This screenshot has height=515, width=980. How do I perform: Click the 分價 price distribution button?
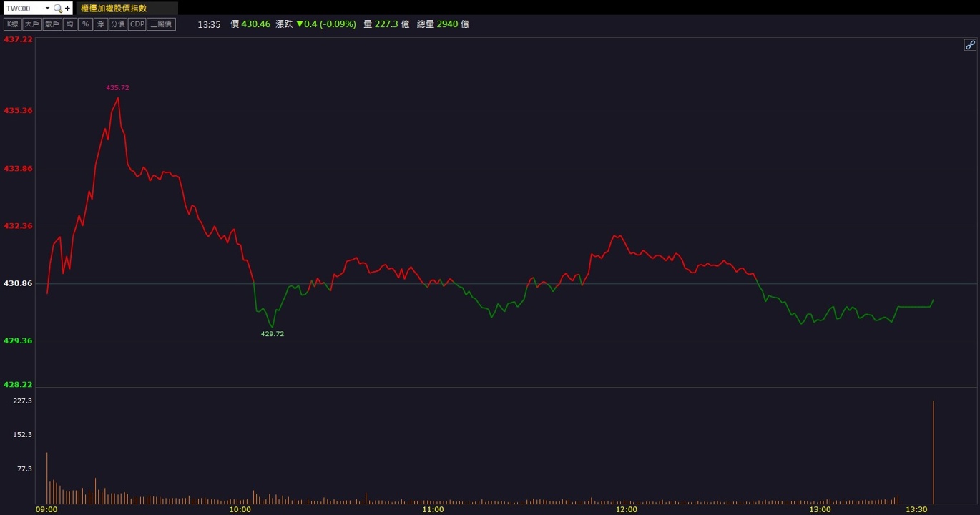[x=118, y=24]
